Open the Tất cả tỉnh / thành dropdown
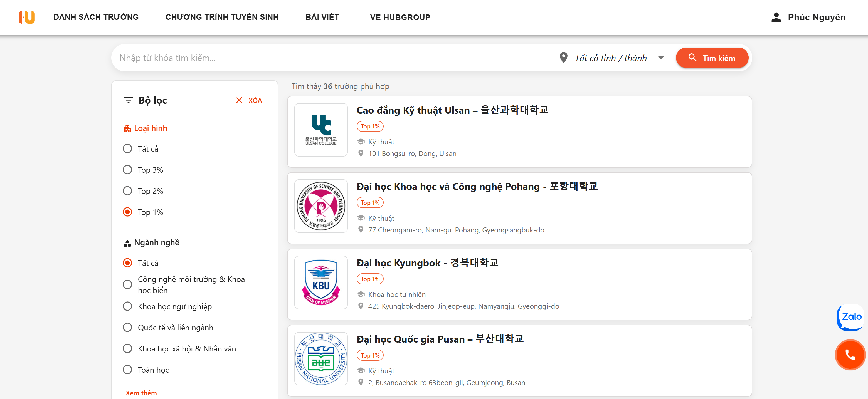The height and width of the screenshot is (399, 868). coord(619,58)
